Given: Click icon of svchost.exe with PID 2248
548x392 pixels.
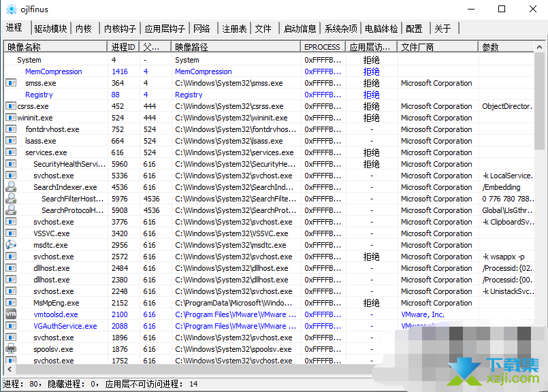Looking at the screenshot, I should point(11,291).
